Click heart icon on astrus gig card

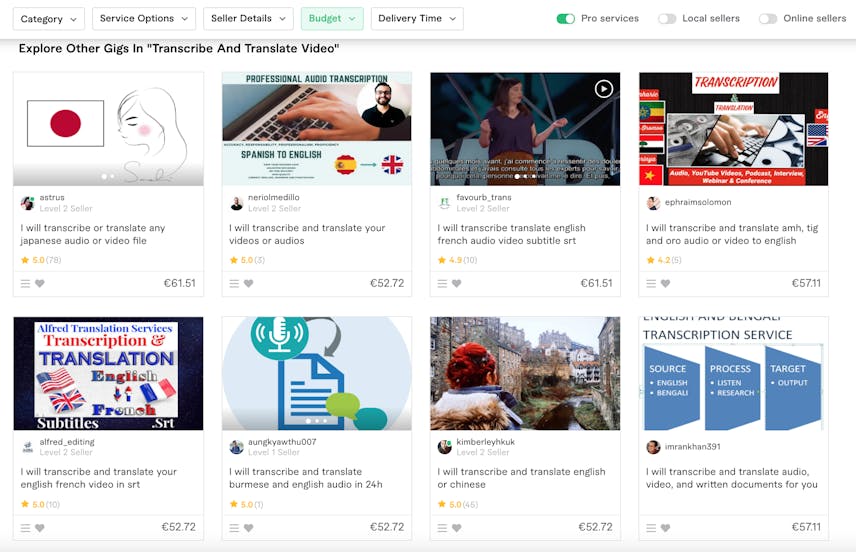(40, 283)
